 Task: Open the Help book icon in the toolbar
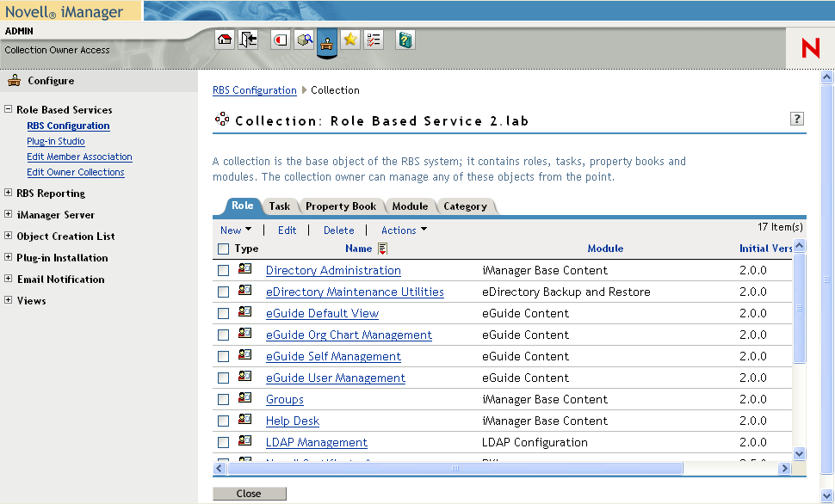pos(405,40)
